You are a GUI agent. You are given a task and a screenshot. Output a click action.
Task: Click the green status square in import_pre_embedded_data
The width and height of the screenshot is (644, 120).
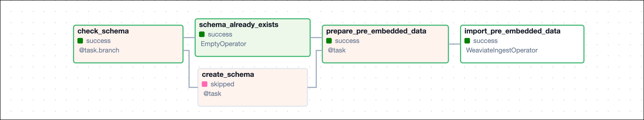pos(467,41)
